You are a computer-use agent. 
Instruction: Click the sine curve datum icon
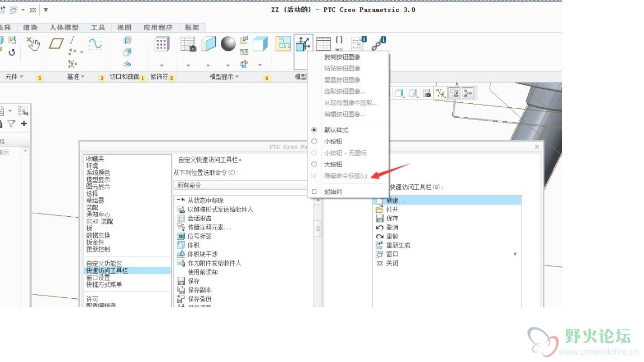coord(95,43)
